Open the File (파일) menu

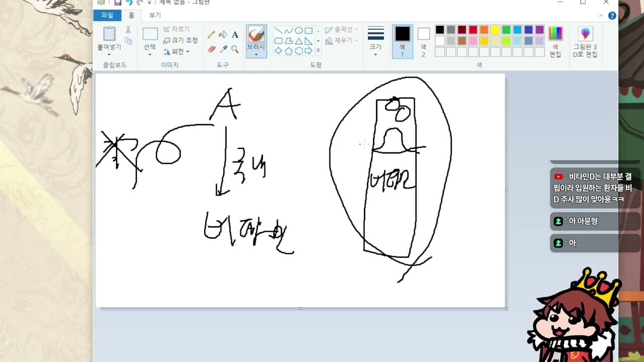pyautogui.click(x=107, y=16)
